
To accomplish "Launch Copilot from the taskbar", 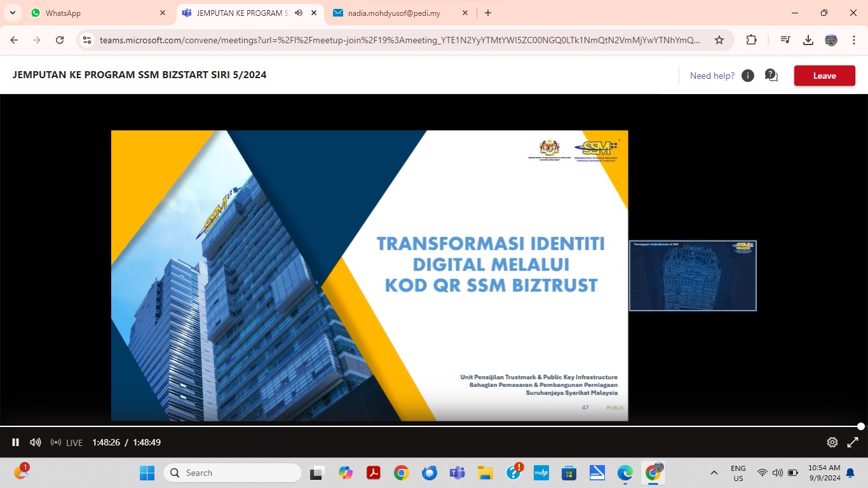I will click(346, 473).
